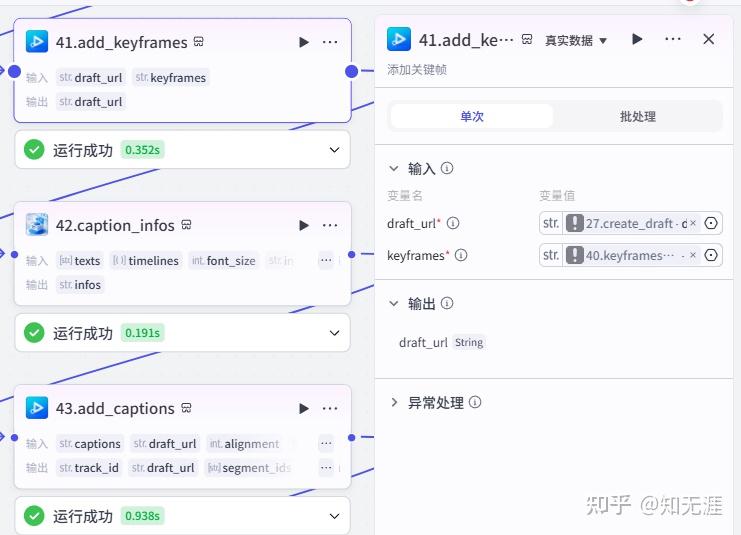Expand the 0.352s run result
Viewport: 741px width, 535px height.
(x=334, y=150)
